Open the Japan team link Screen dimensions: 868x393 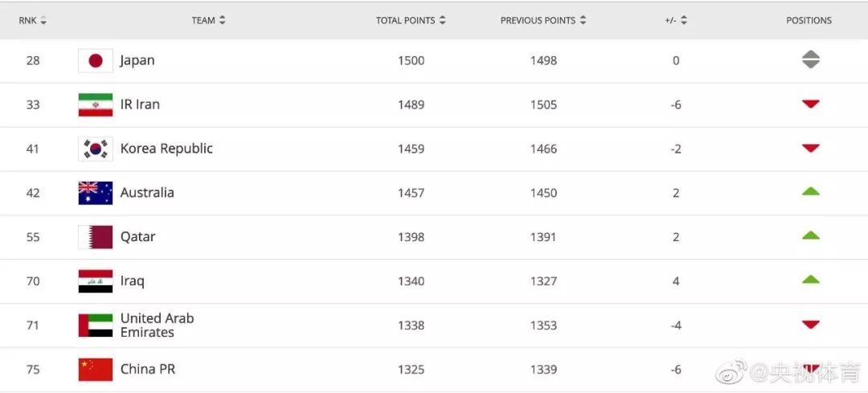click(137, 60)
